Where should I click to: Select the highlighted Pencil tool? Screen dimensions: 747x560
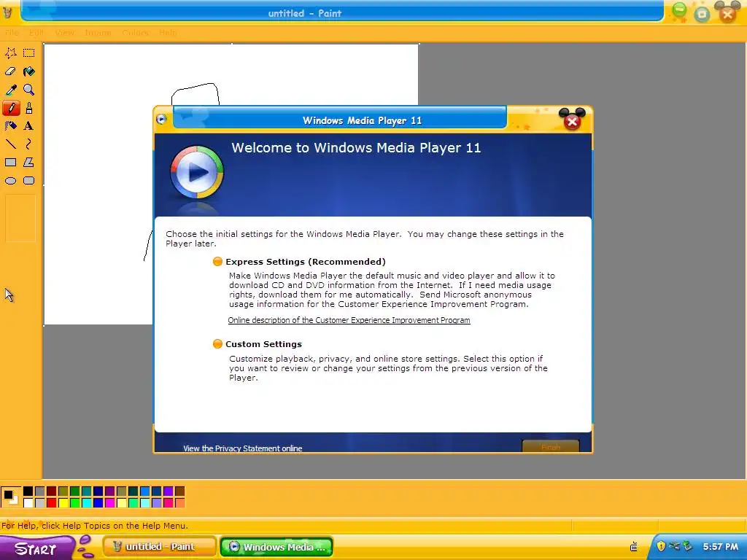point(11,108)
